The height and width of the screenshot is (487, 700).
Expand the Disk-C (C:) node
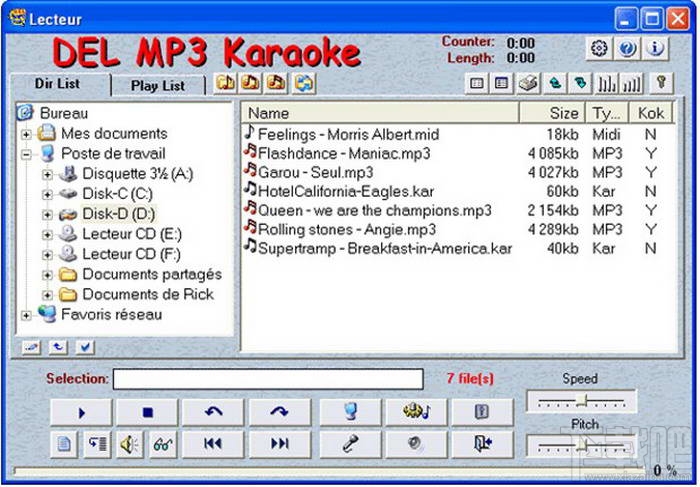(x=47, y=195)
